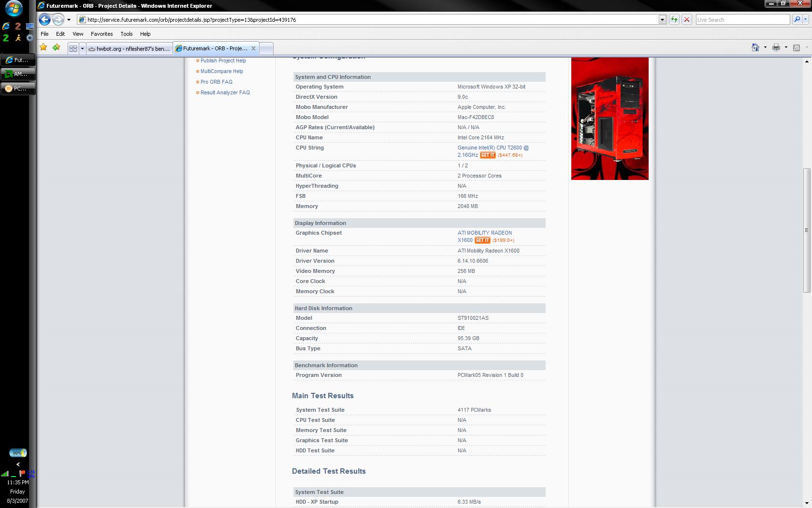This screenshot has width=812, height=508.
Task: Click the gear quick launch icon
Action: point(30,38)
